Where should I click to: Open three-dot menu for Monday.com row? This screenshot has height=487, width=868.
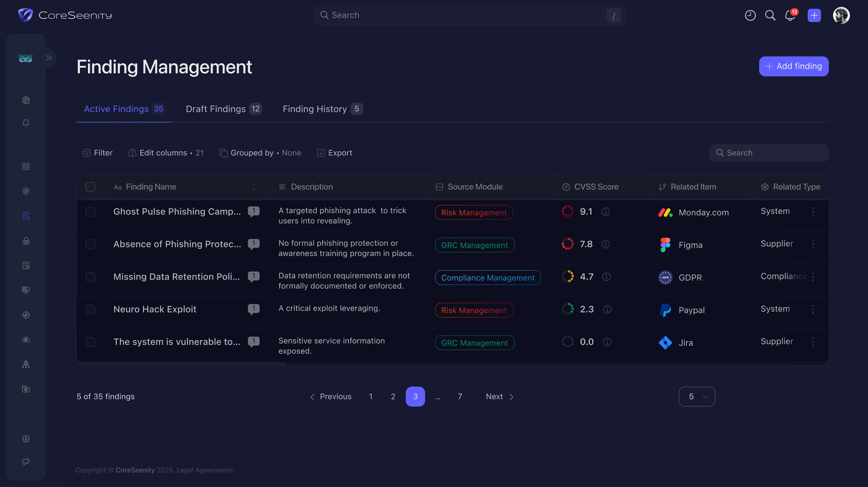point(813,212)
